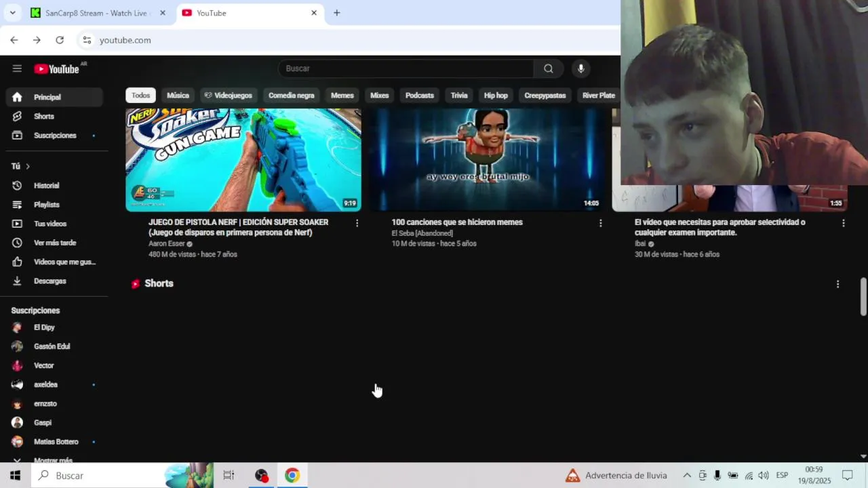Select the Creepypastas filter chip
Viewport: 868px width, 488px height.
coord(545,96)
